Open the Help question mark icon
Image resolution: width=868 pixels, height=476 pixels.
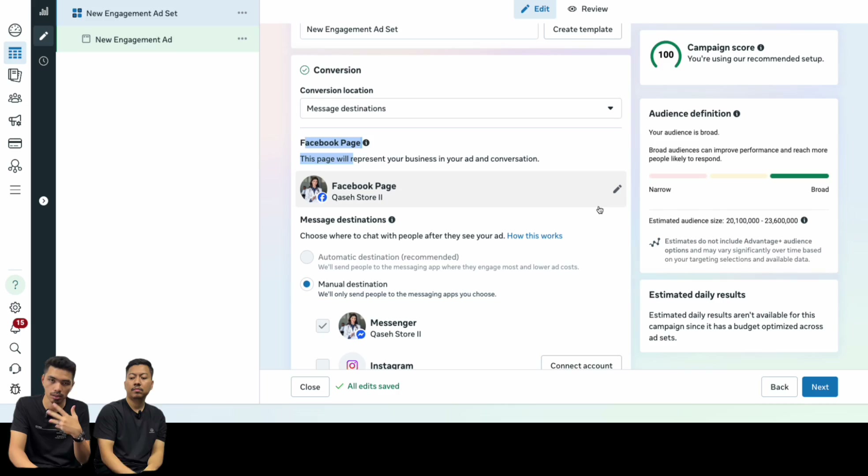(15, 285)
